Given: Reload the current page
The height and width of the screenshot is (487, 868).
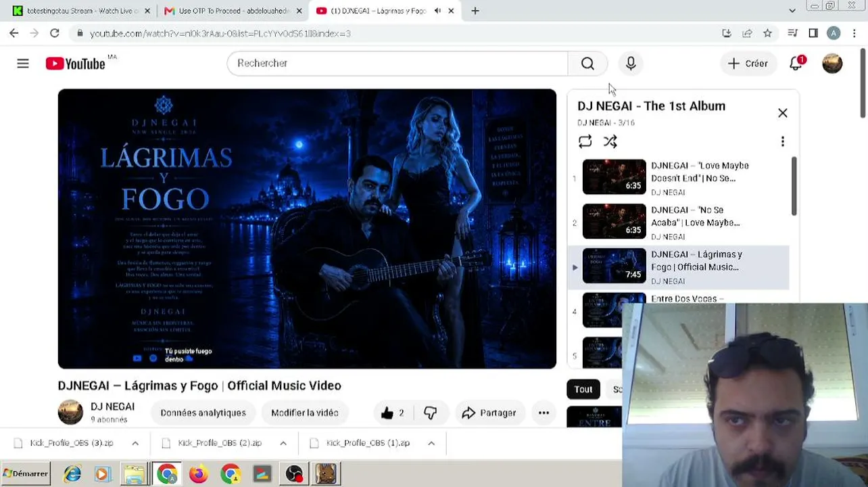Looking at the screenshot, I should (x=55, y=33).
